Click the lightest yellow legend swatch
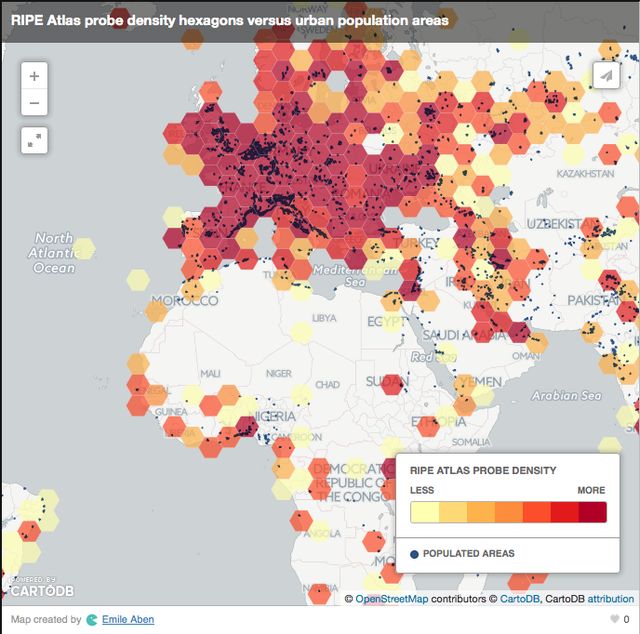640x634 pixels. [x=424, y=512]
